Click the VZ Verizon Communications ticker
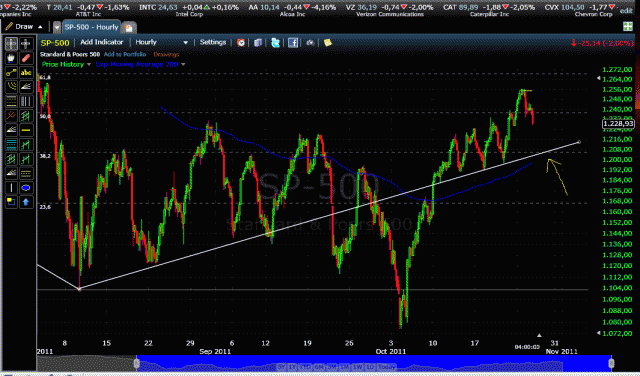This screenshot has width=640, height=376. [x=389, y=10]
